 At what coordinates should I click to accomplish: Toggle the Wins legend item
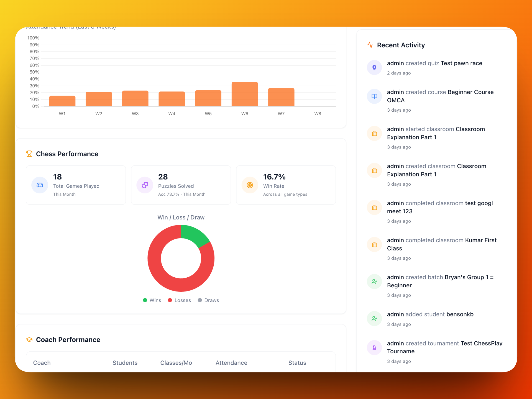(152, 300)
